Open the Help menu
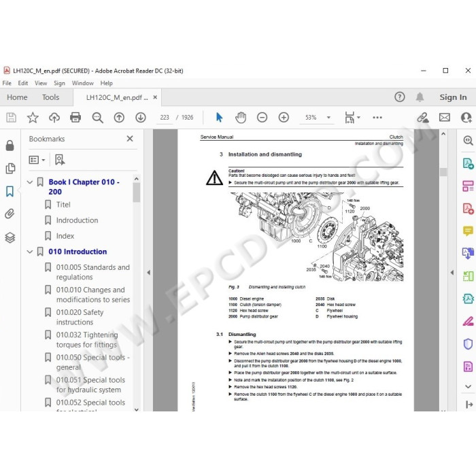The width and height of the screenshot is (476, 476). pyautogui.click(x=107, y=83)
